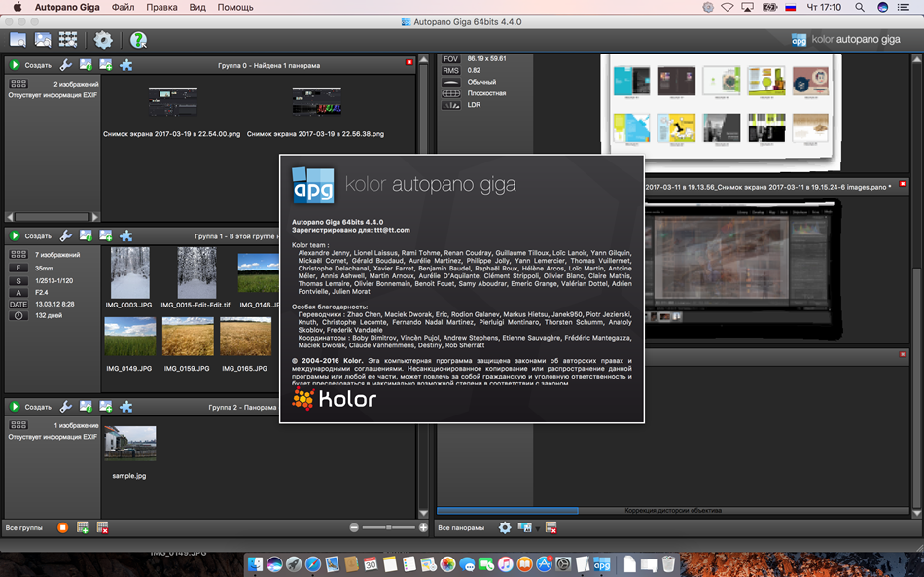Click scroll down arrow of groups panel
The height and width of the screenshot is (577, 924).
coord(423,513)
